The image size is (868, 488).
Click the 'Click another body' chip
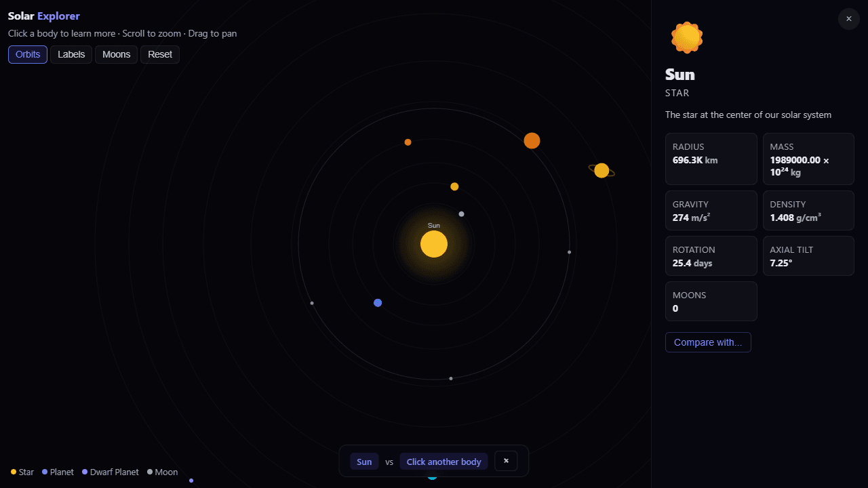coord(443,462)
